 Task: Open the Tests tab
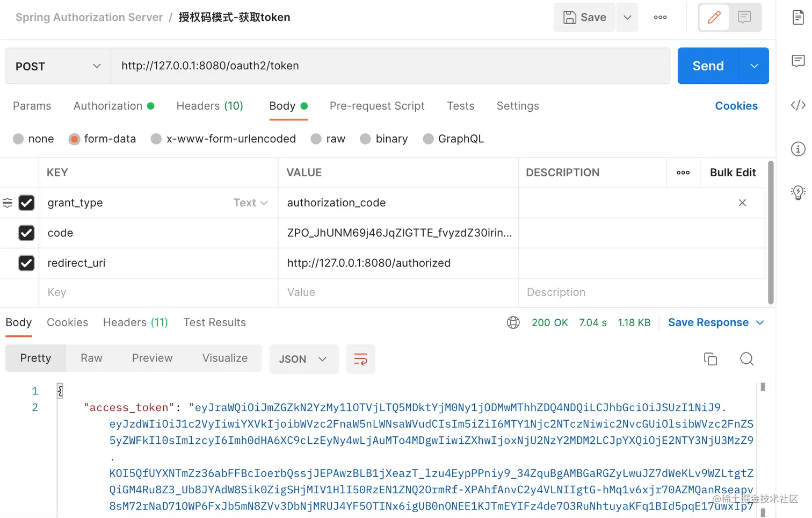461,106
